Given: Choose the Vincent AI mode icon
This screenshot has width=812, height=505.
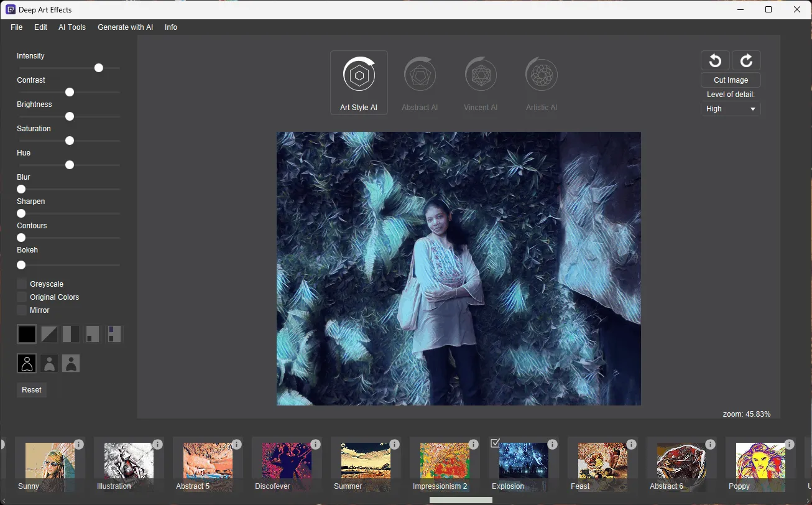Looking at the screenshot, I should coord(481,76).
